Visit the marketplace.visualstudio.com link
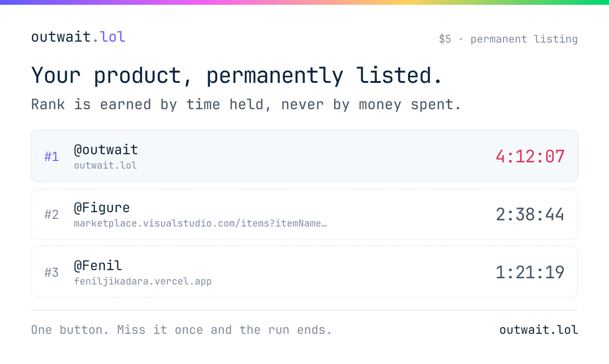 click(200, 223)
